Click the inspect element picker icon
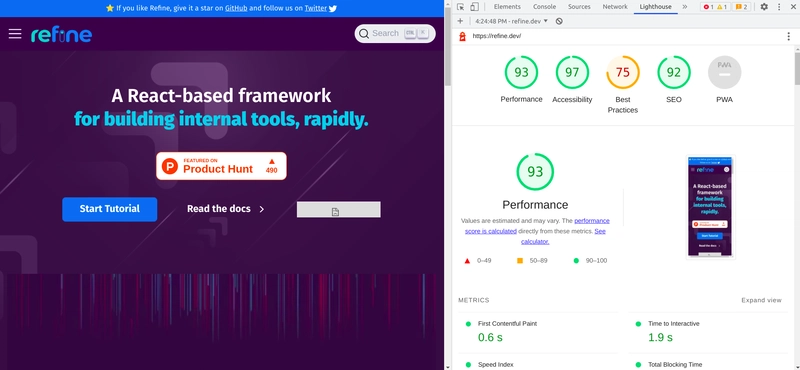 (x=460, y=7)
